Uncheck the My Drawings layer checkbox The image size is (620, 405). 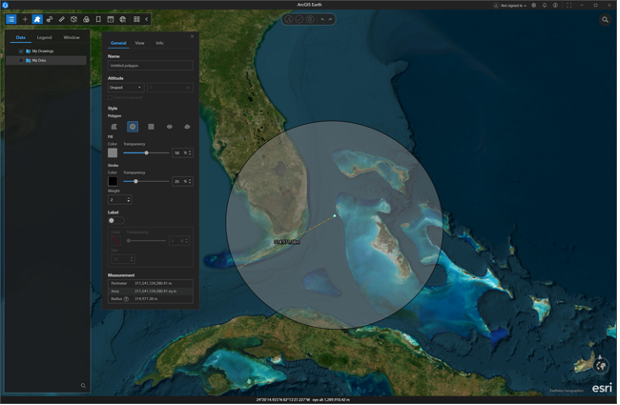(21, 51)
